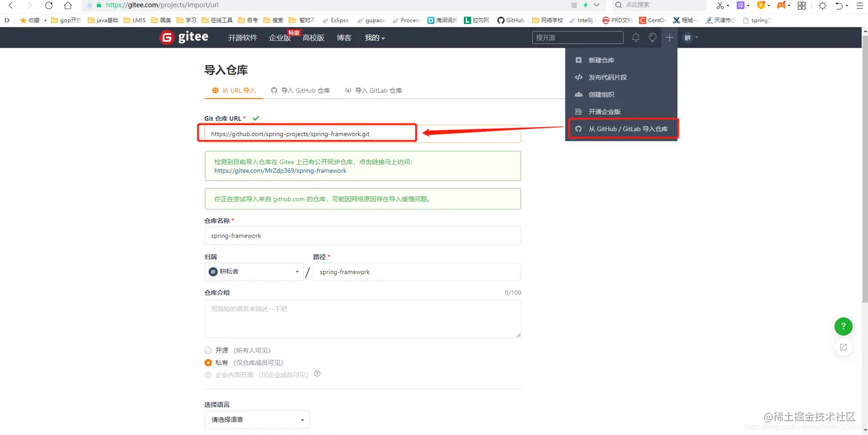
Task: Click the game controller icon in browser toolbar
Action: (x=781, y=5)
